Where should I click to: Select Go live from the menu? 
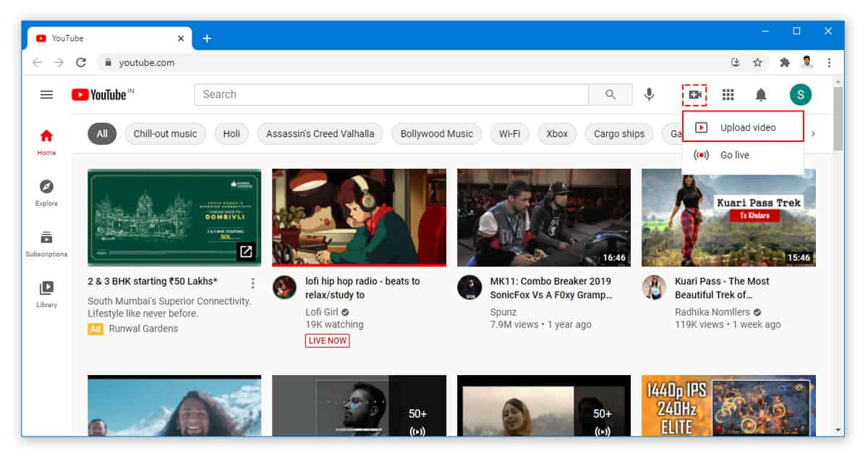point(743,155)
